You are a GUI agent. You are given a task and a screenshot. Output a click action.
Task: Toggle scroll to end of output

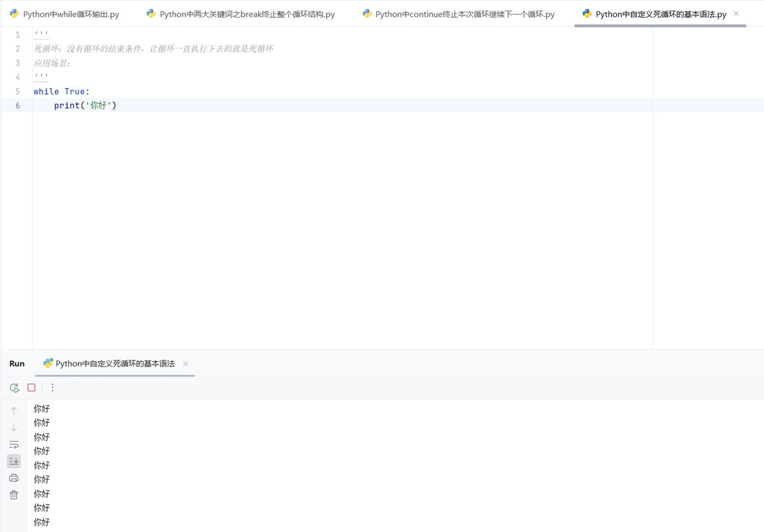click(14, 461)
